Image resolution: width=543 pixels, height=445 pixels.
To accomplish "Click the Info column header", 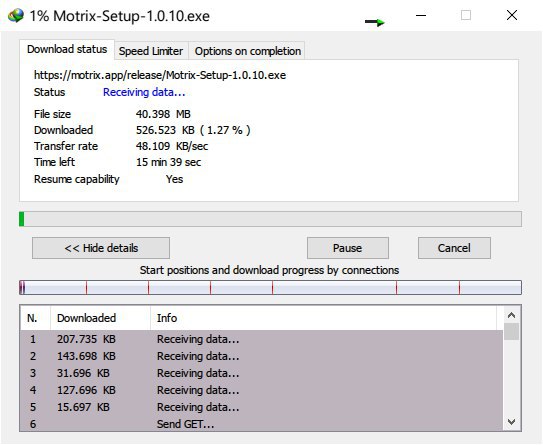I will [x=323, y=318].
